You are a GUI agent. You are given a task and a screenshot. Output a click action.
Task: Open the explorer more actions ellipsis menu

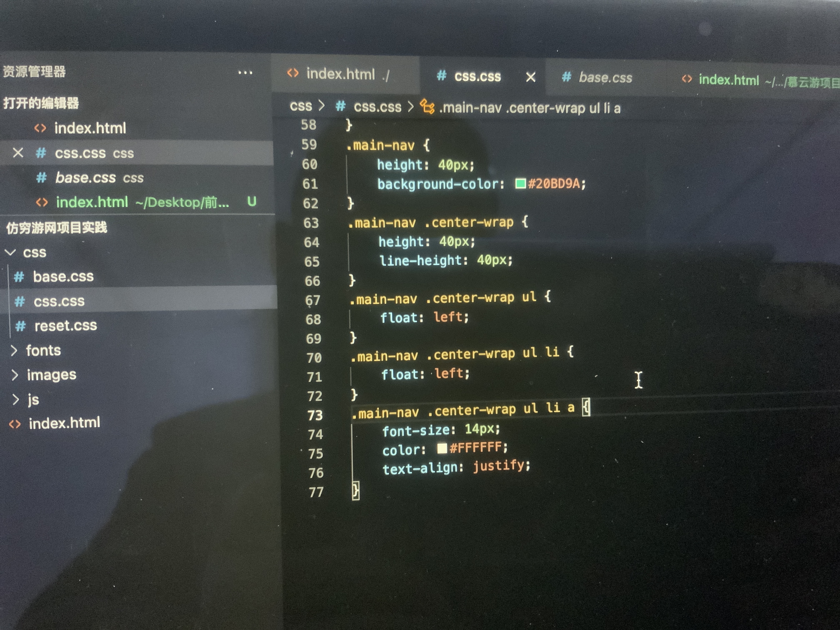click(x=245, y=72)
